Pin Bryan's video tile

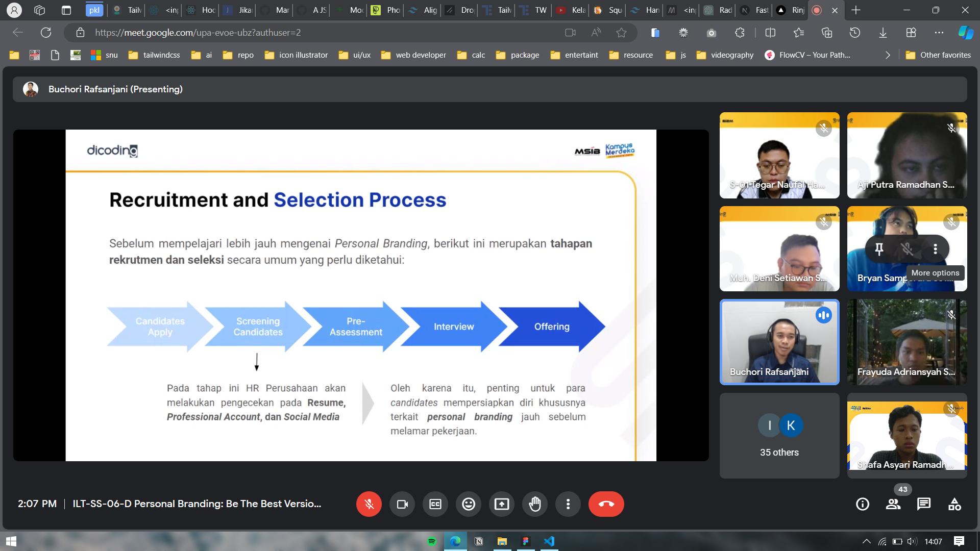point(879,249)
